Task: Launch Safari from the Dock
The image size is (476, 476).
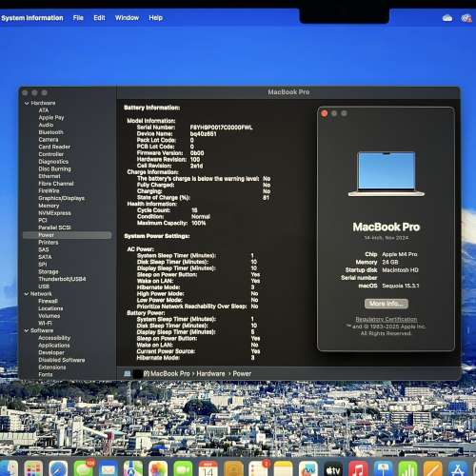Action: pos(58,468)
